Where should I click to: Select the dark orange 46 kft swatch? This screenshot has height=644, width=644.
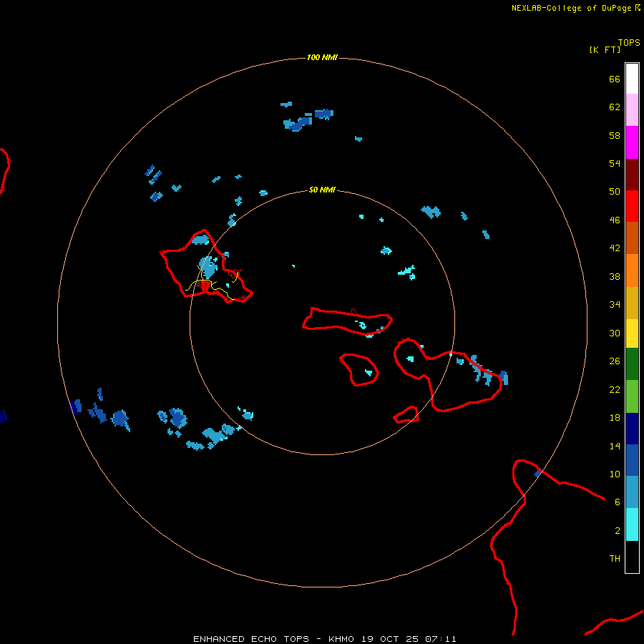coord(632,238)
